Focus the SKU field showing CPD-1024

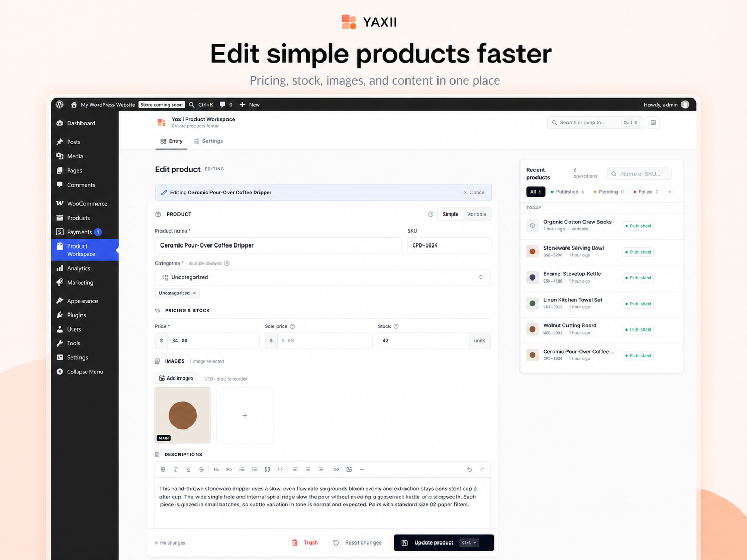click(449, 245)
